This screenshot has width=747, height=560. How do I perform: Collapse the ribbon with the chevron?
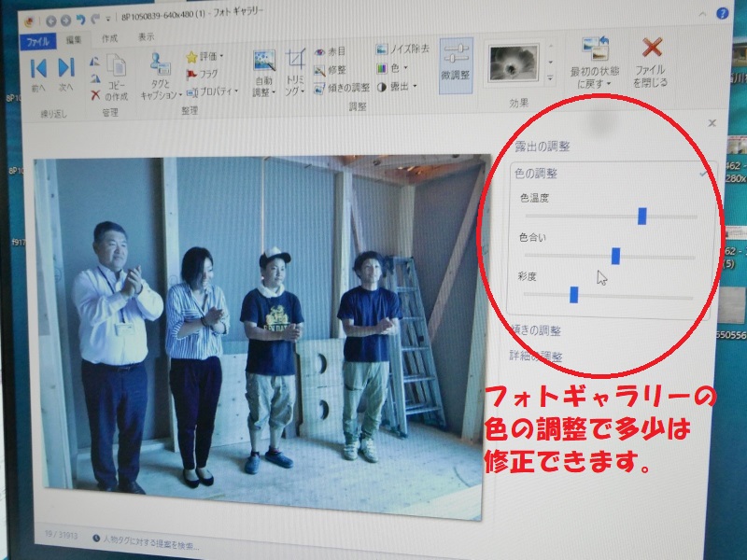coord(702,15)
